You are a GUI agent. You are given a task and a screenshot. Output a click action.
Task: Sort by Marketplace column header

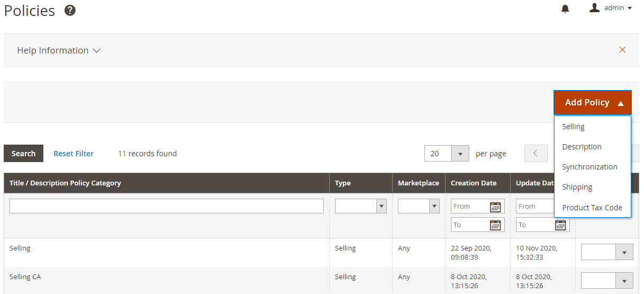pos(419,183)
